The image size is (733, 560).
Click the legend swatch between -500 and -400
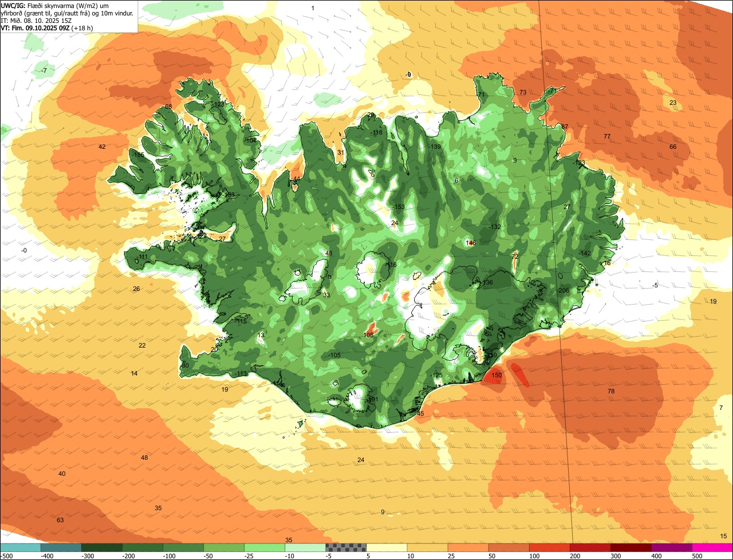pyautogui.click(x=21, y=547)
